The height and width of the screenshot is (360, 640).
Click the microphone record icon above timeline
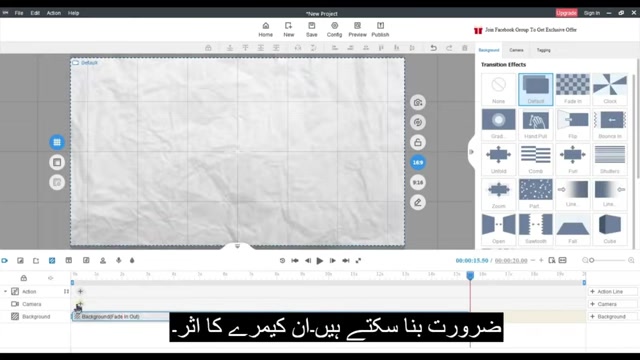(x=118, y=260)
